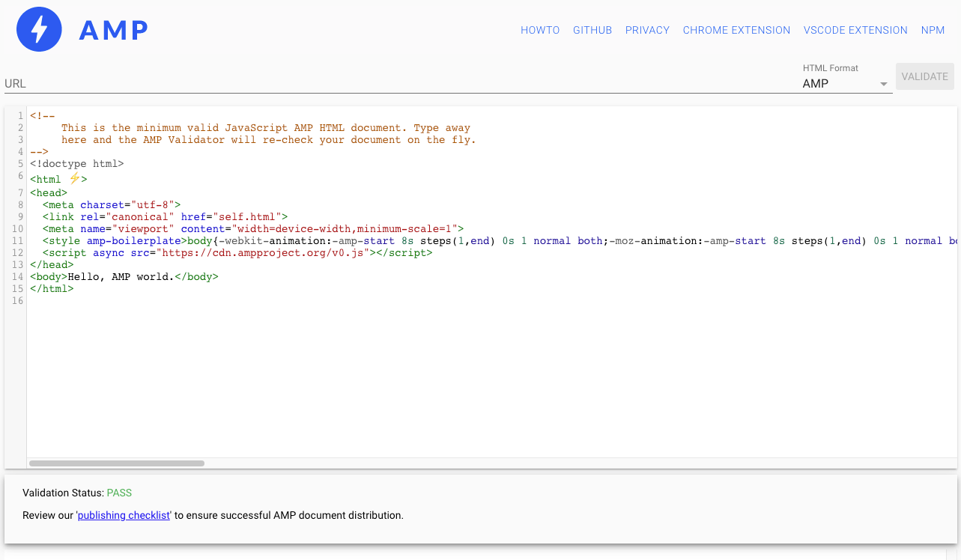
Task: Click the horizontal scrollbar in the code editor
Action: point(116,463)
